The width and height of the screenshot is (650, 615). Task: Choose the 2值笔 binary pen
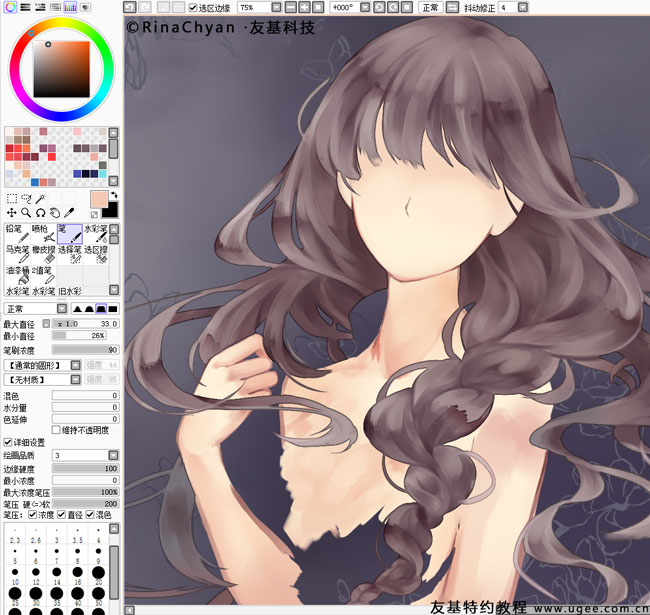(43, 275)
